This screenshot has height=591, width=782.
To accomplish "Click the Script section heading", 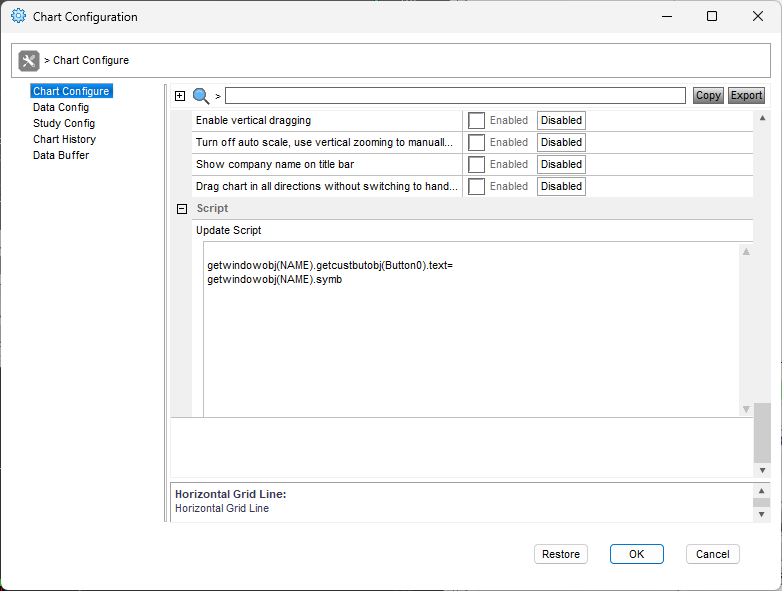I will tap(212, 208).
